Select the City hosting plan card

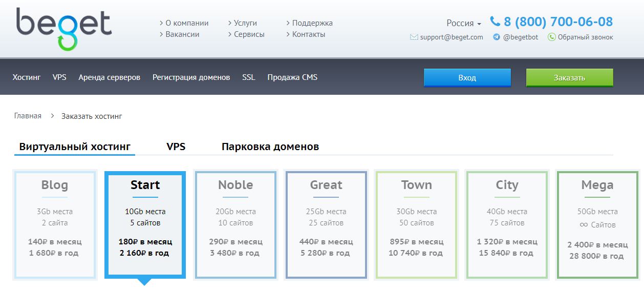[507, 225]
